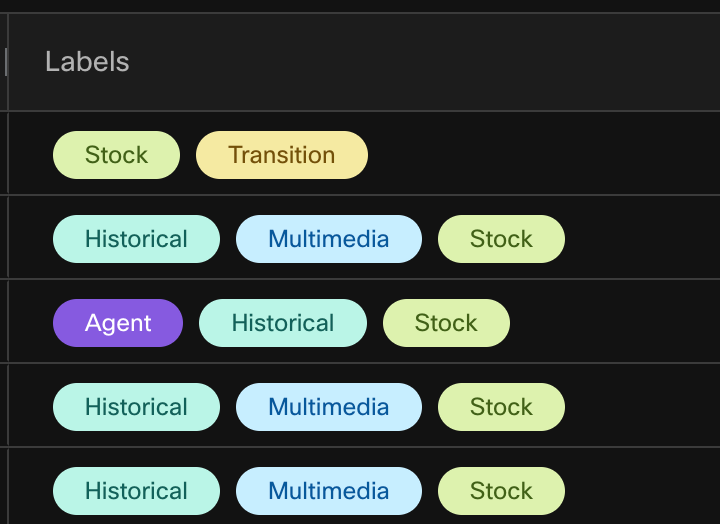This screenshot has width=720, height=524.
Task: Click empty cell space after second row's Stock label
Action: point(640,239)
